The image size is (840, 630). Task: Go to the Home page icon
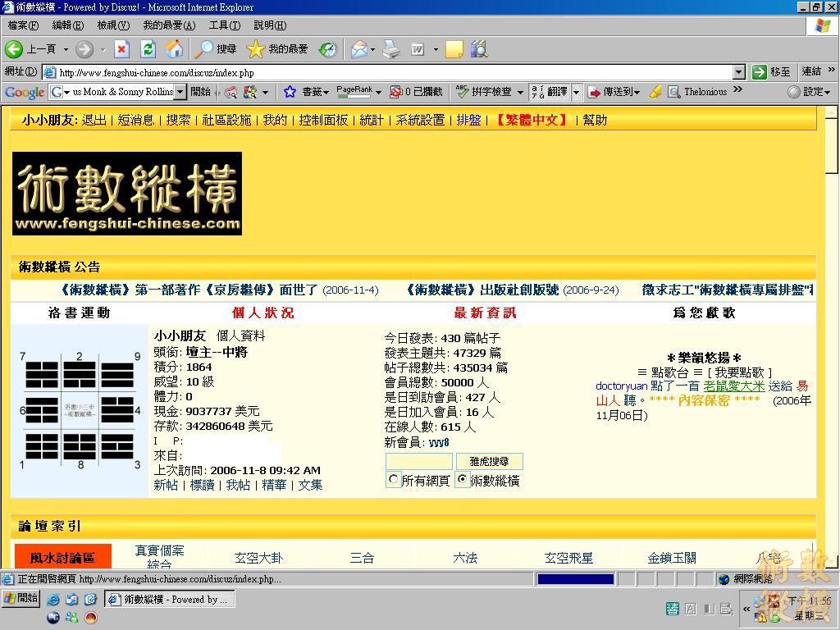click(x=174, y=49)
